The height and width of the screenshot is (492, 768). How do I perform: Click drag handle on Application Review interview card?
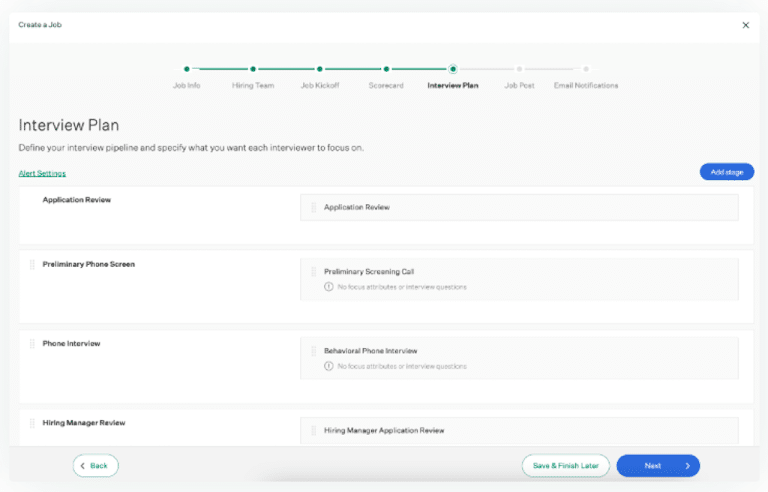pos(313,207)
